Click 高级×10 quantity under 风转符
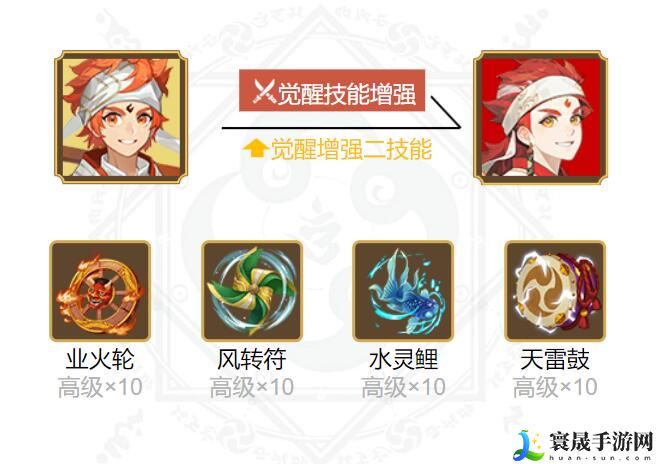This screenshot has width=659, height=464. click(252, 388)
